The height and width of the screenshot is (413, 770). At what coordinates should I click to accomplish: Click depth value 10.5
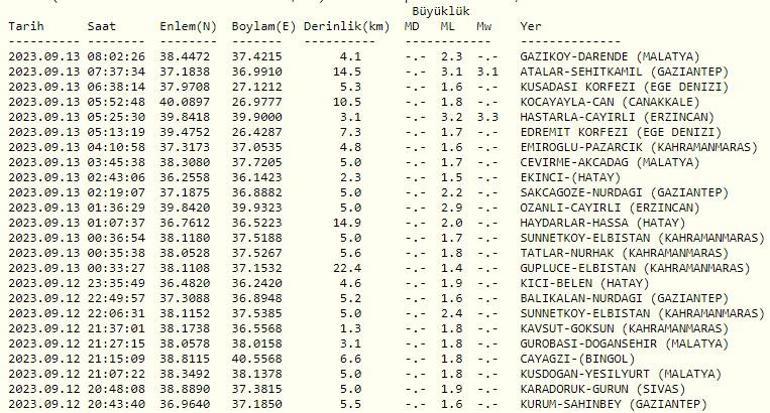(347, 102)
